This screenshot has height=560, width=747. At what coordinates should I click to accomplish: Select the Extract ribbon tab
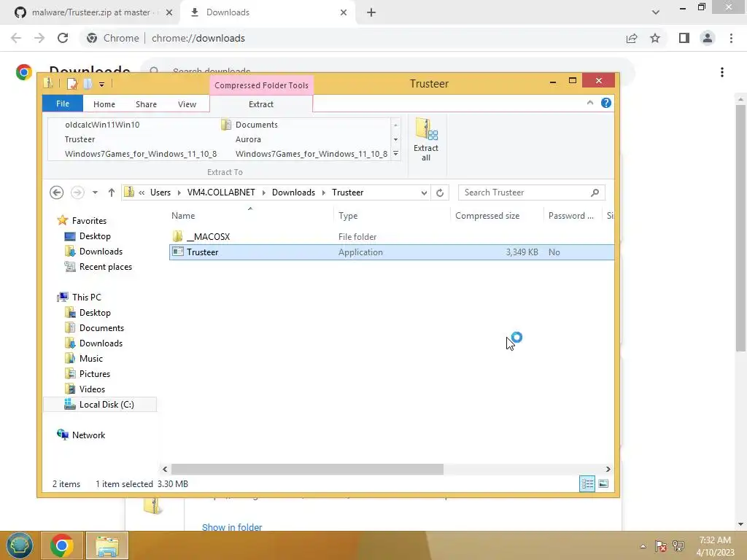pos(261,104)
